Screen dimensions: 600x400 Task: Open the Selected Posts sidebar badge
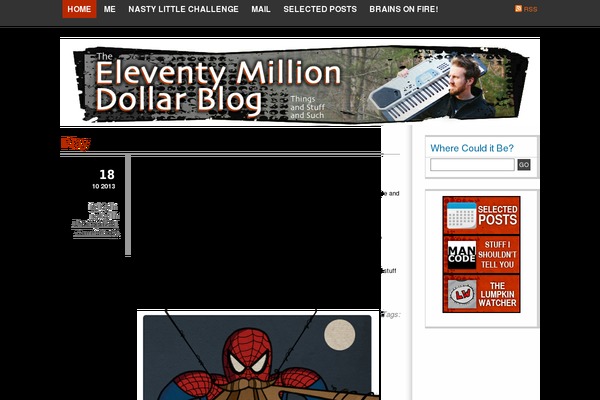481,216
